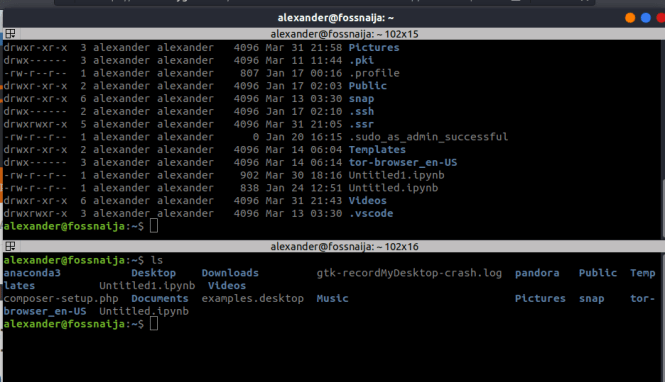Viewport: 665px width, 382px height.
Task: Click composer-setup.php file name
Action: click(61, 298)
